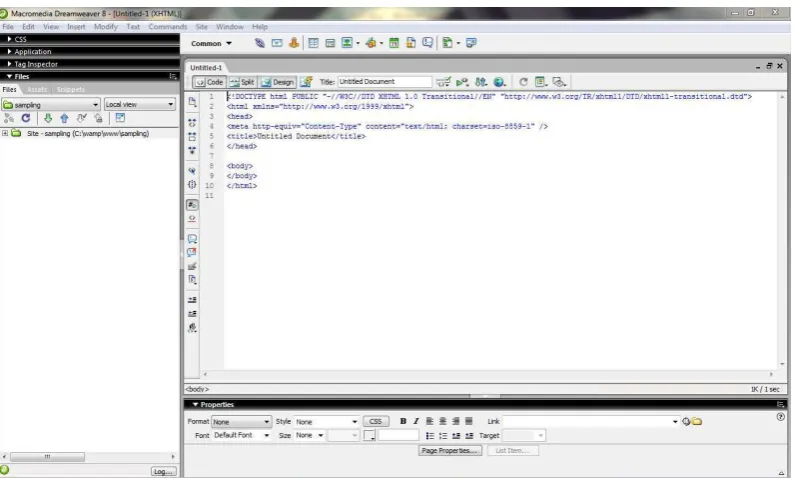Toggle align left in Properties
The height and width of the screenshot is (478, 795).
[x=429, y=421]
